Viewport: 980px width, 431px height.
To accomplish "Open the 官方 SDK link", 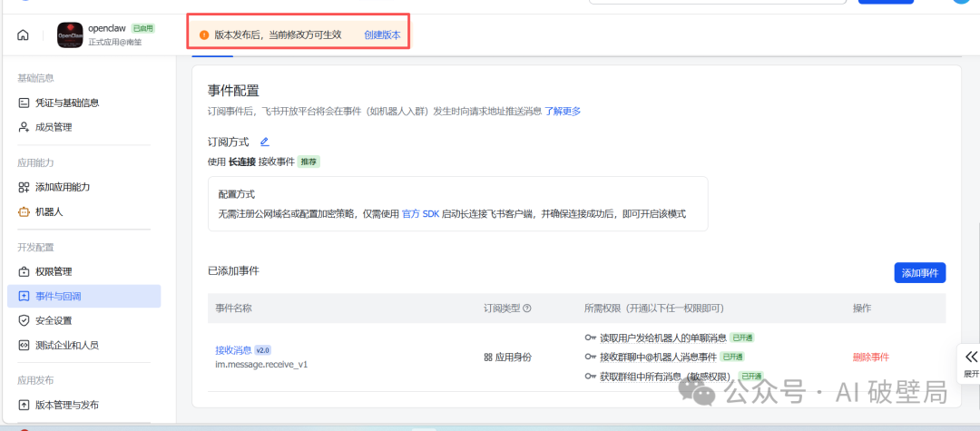I will 421,213.
